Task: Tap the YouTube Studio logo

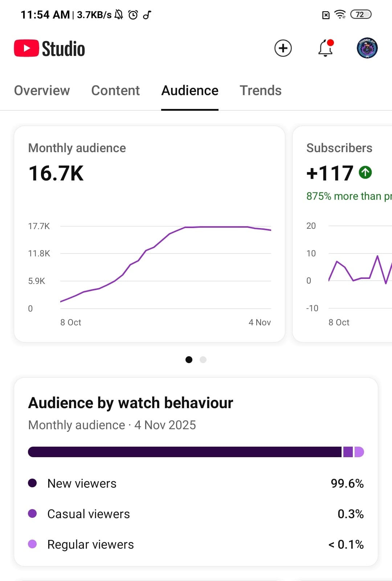Action: point(49,49)
